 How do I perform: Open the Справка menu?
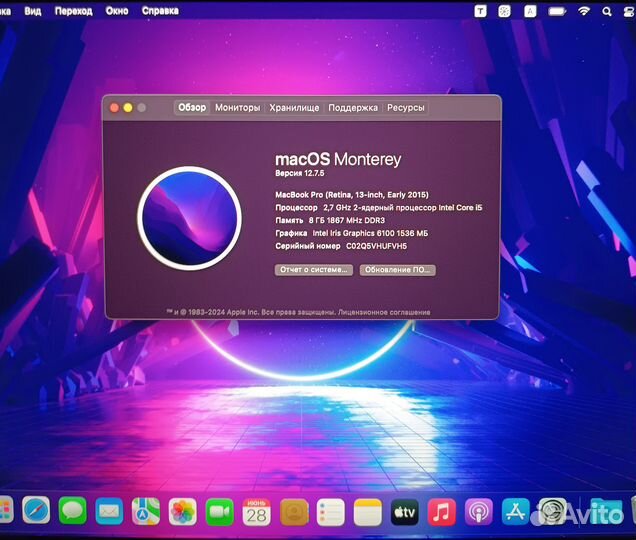pos(160,11)
